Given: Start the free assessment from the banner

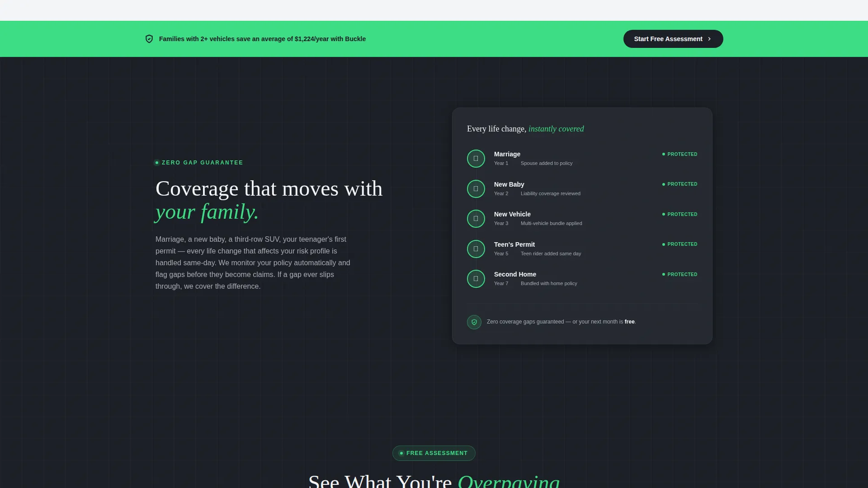Looking at the screenshot, I should 673,39.
